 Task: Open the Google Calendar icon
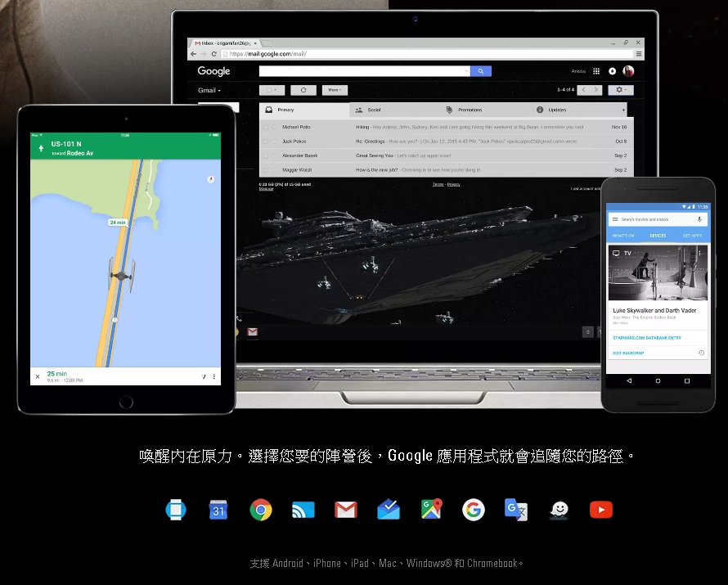[x=218, y=510]
